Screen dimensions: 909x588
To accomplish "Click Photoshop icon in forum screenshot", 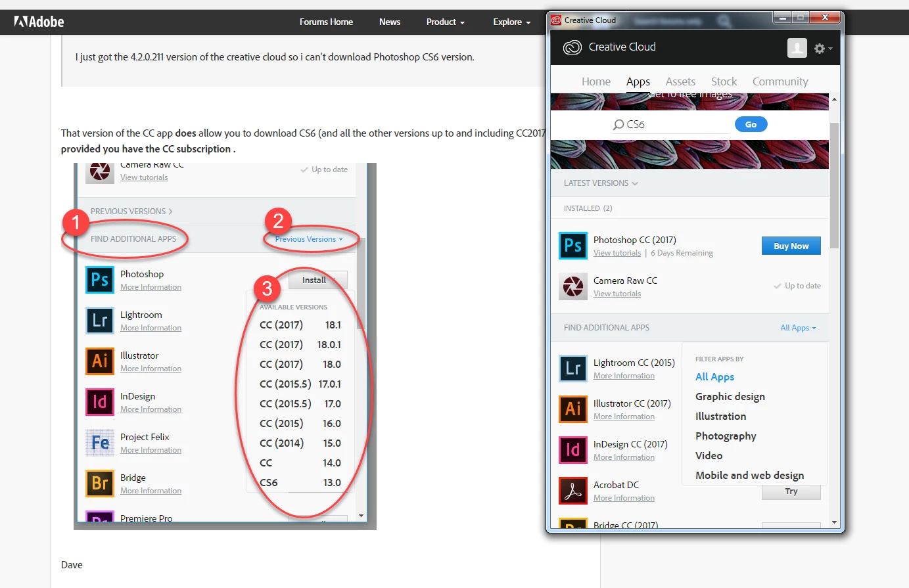I will point(100,280).
